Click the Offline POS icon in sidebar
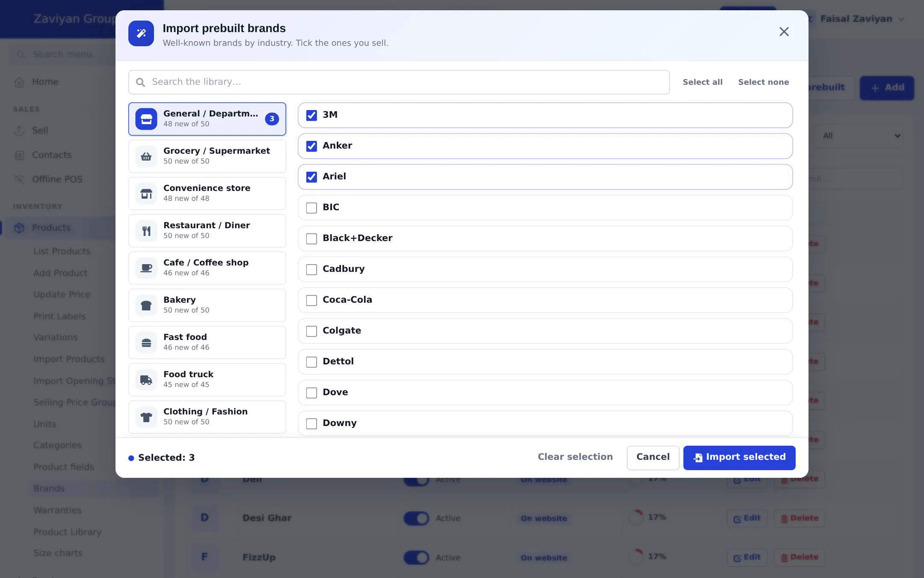The image size is (924, 578). pyautogui.click(x=19, y=179)
